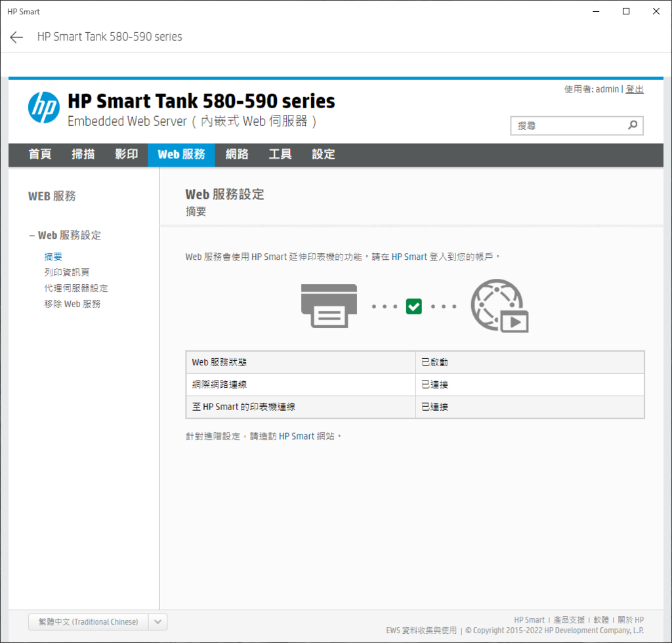Select the Web 服務 tab
This screenshot has height=643, width=672.
point(181,154)
